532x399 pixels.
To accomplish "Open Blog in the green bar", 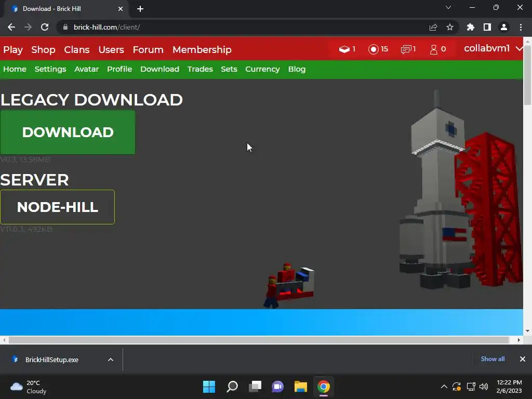I will (297, 69).
